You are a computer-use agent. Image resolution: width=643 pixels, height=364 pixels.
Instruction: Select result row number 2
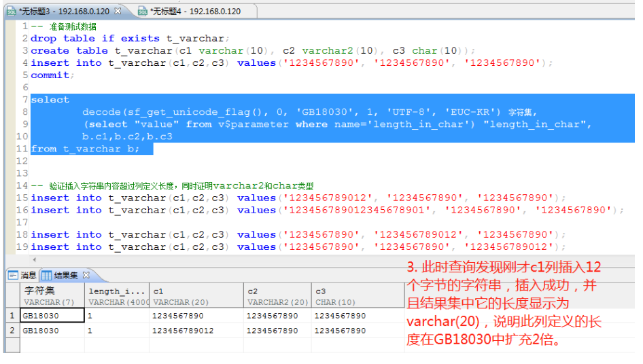point(12,331)
